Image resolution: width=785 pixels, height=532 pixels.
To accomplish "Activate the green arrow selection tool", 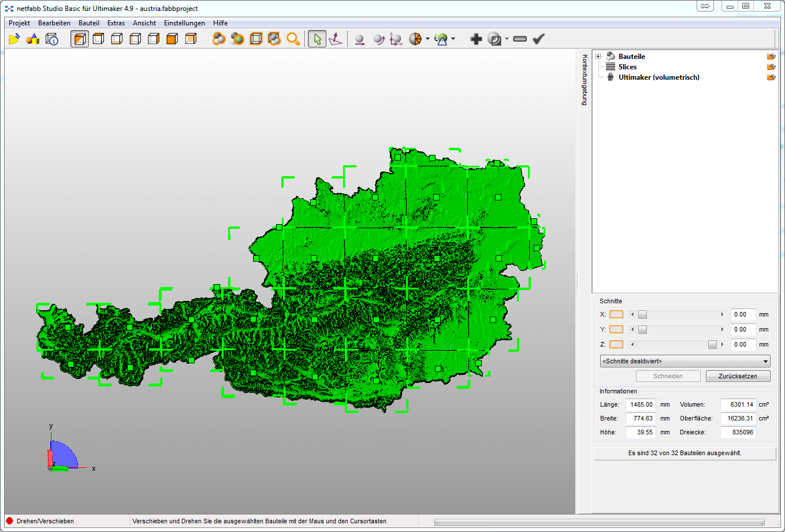I will (317, 39).
